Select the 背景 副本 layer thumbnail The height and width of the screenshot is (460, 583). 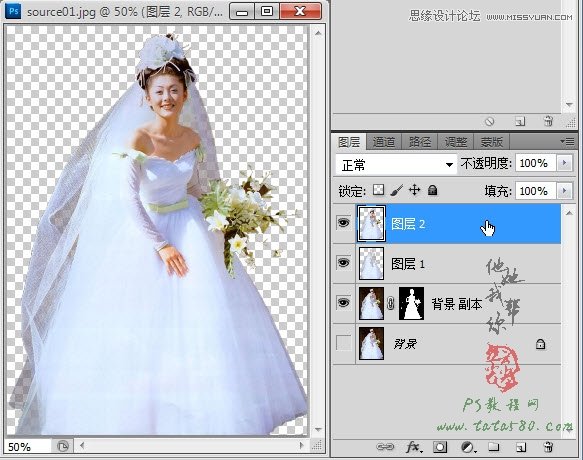click(x=371, y=303)
